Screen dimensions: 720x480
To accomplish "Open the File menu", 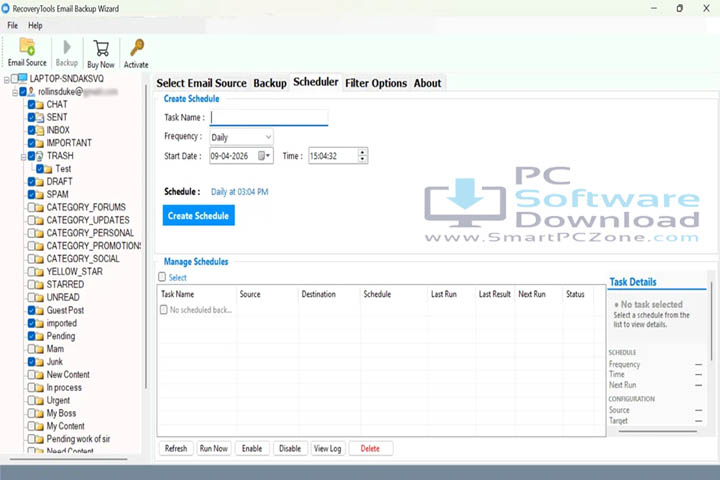I will click(x=12, y=26).
